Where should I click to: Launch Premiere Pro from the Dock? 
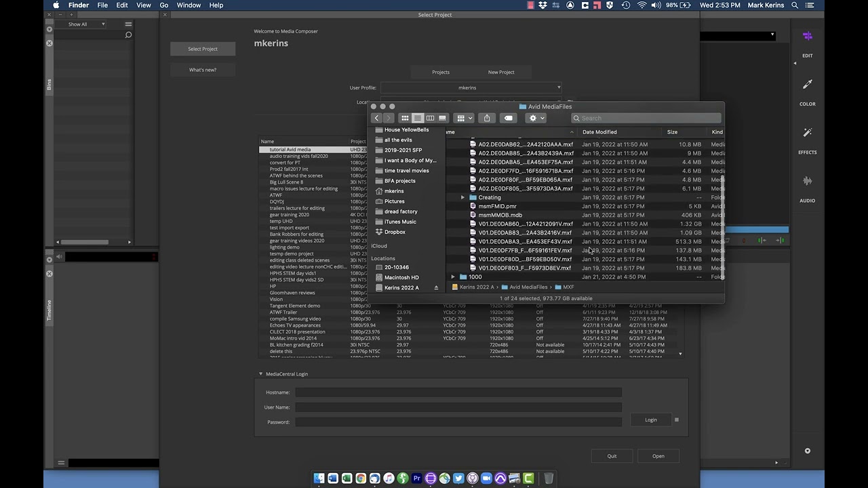417,479
